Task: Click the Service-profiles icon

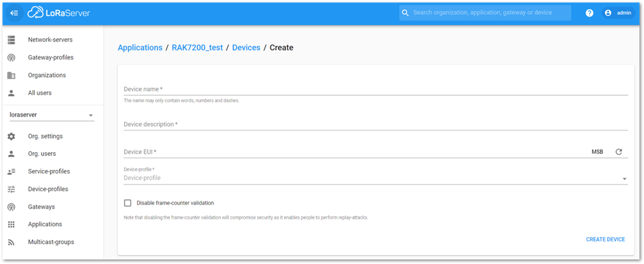Action: [11, 172]
